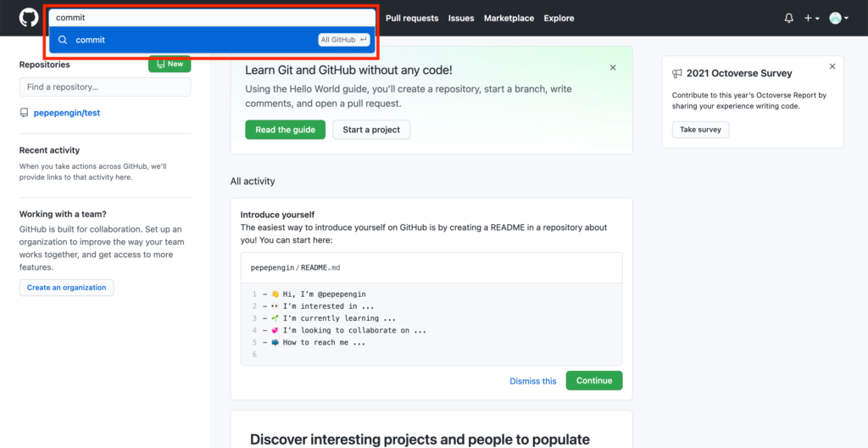The width and height of the screenshot is (868, 448).
Task: Click the green Read the guide button
Action: 285,130
